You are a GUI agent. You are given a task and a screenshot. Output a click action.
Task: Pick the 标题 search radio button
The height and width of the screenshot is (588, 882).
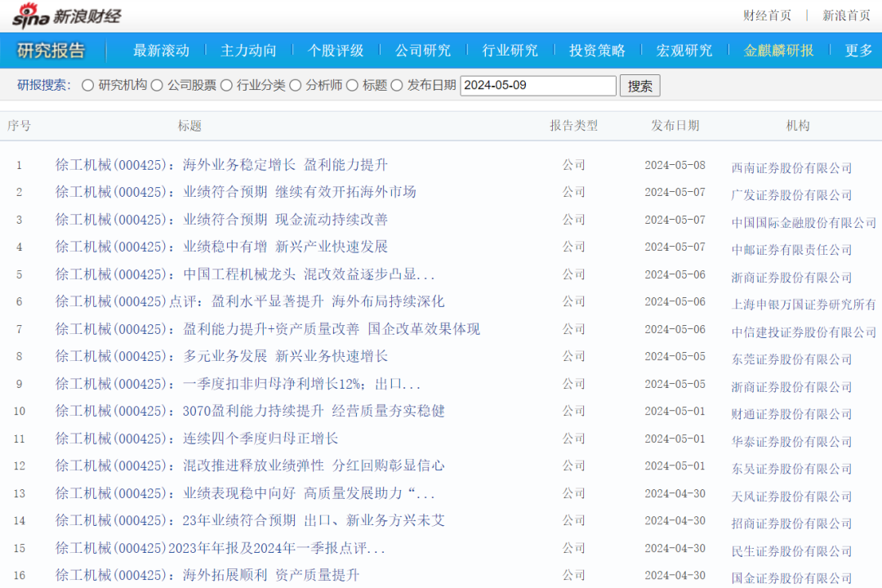tap(352, 86)
